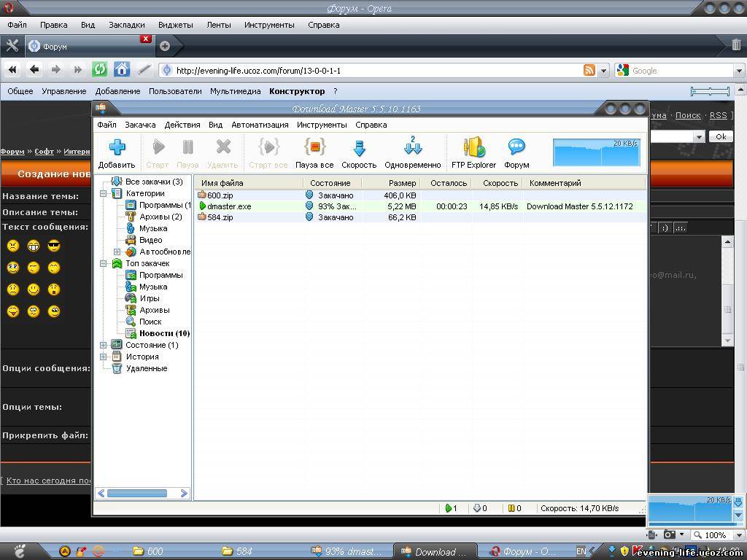Click the Opera panels wrench icon
The width and height of the screenshot is (747, 560).
[x=12, y=46]
